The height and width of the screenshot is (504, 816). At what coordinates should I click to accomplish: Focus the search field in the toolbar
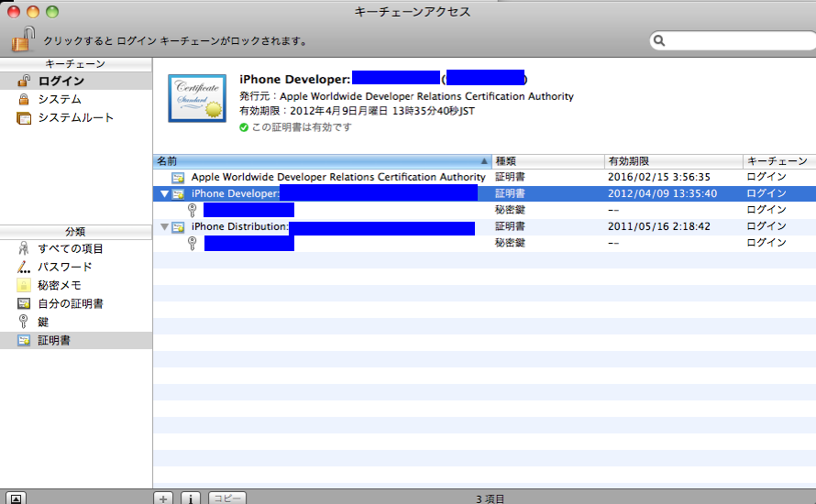click(733, 40)
